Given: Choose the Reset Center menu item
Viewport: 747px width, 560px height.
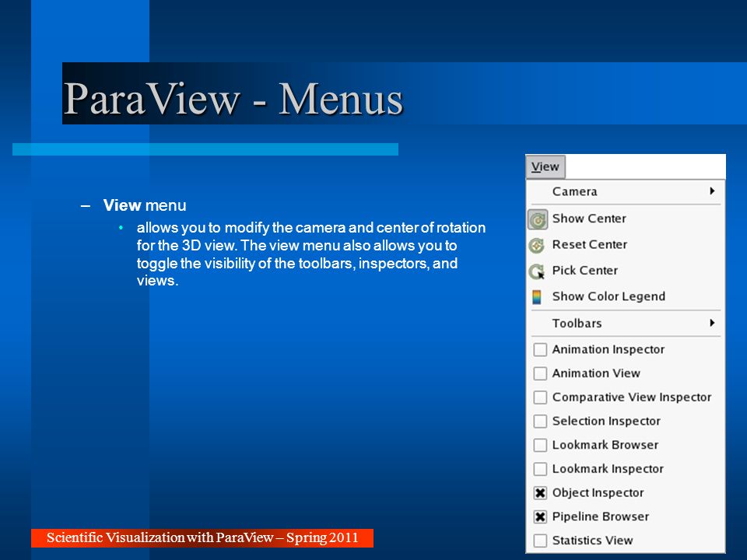Looking at the screenshot, I should [x=625, y=245].
